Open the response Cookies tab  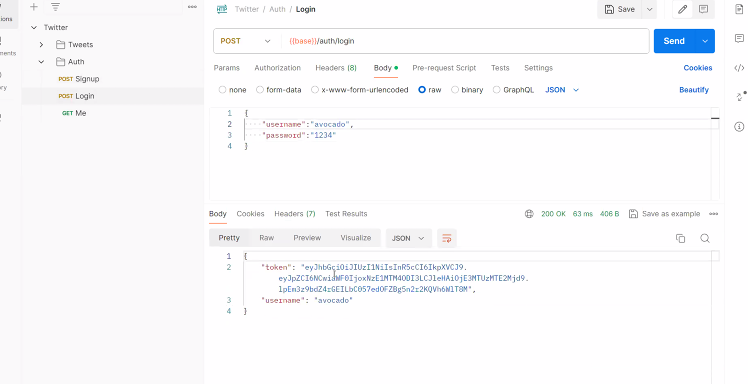point(250,214)
